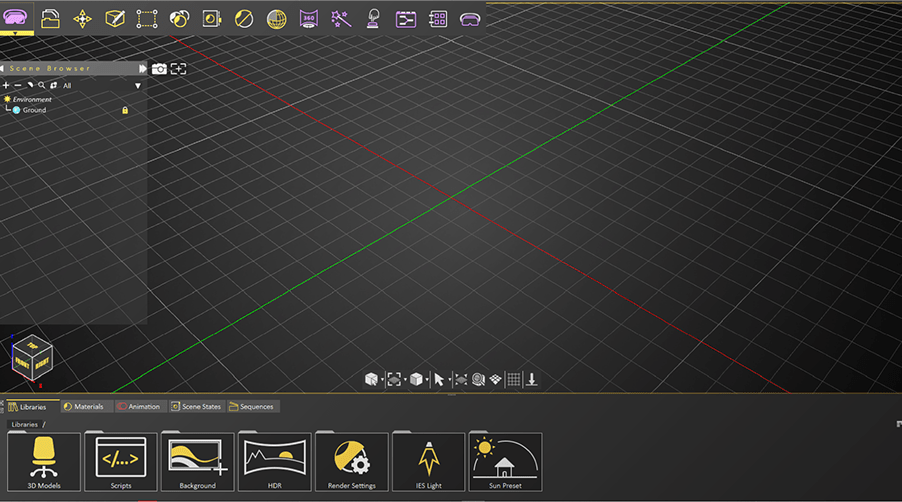The width and height of the screenshot is (902, 502).
Task: Click the focus frame plus icon beside camera
Action: point(178,69)
